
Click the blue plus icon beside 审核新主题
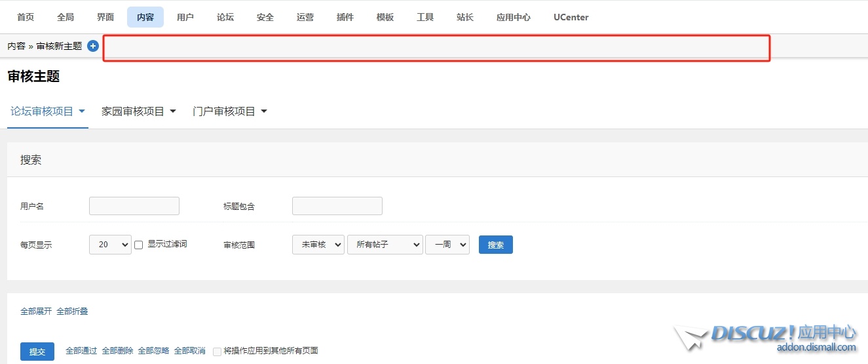click(x=93, y=46)
